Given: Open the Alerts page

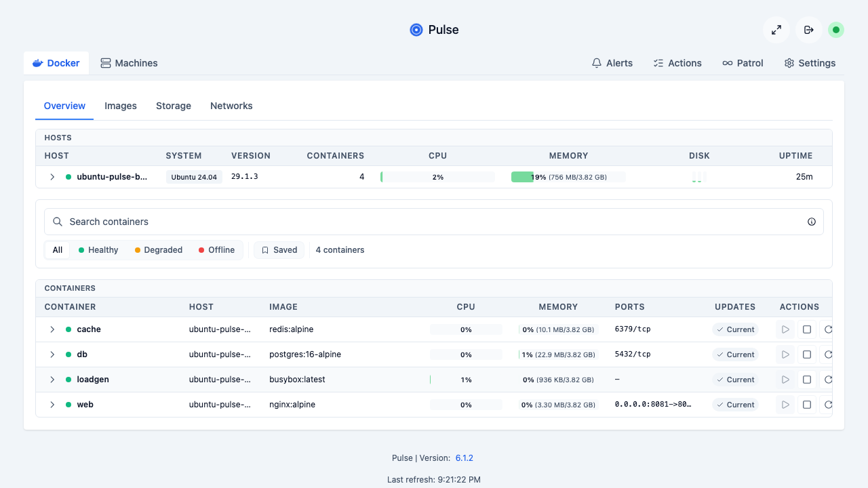Looking at the screenshot, I should pos(612,63).
